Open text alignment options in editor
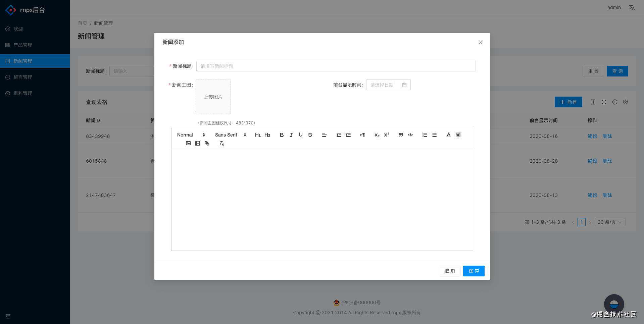The image size is (644, 324). click(x=324, y=135)
